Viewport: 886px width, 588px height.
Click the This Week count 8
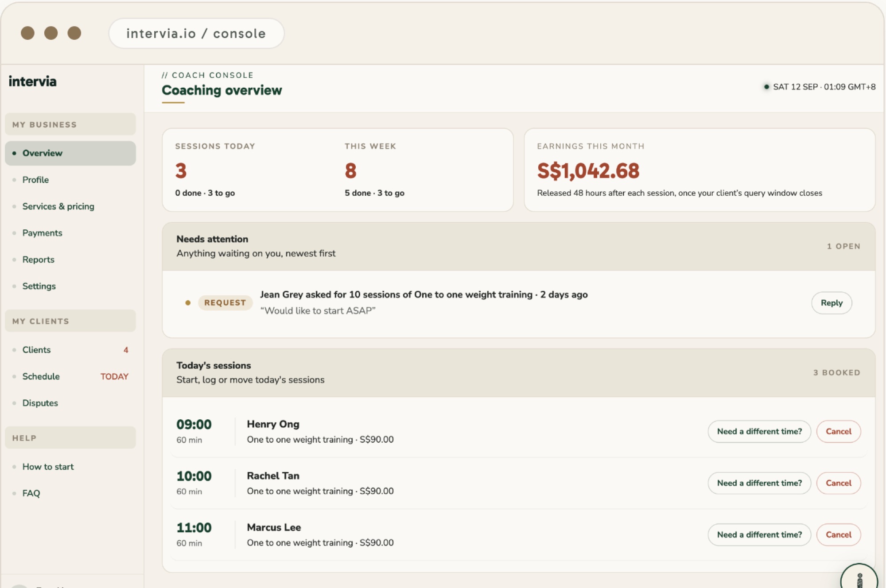coord(350,171)
